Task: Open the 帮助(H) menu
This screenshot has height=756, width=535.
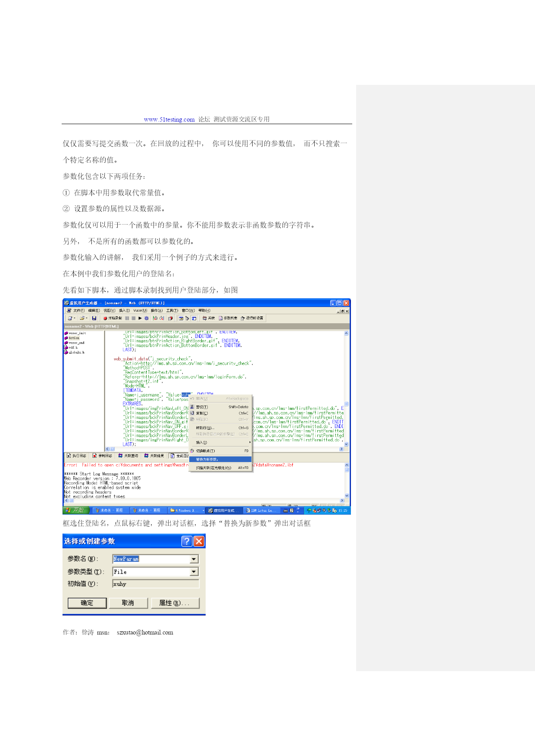Action: tap(204, 310)
